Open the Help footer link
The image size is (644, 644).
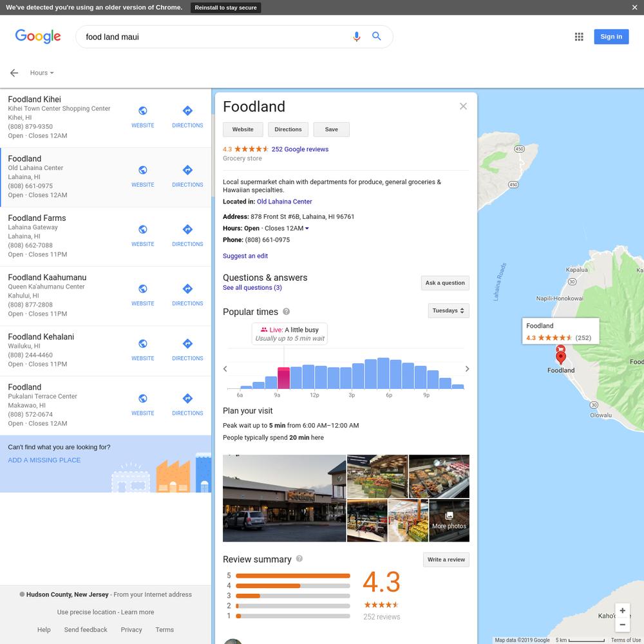pyautogui.click(x=44, y=630)
